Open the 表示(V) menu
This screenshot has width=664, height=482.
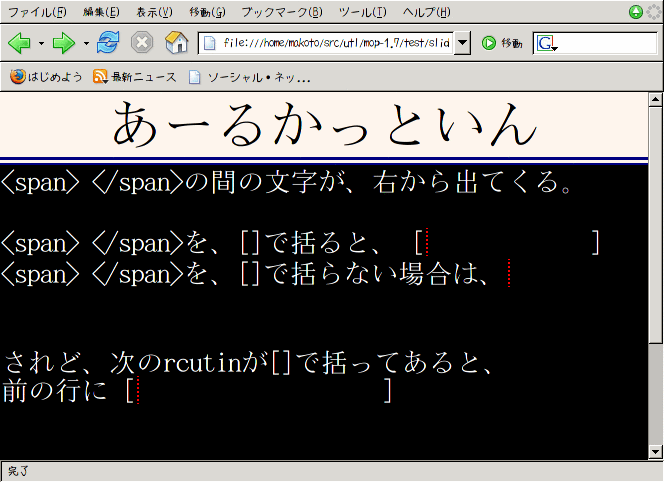154,12
